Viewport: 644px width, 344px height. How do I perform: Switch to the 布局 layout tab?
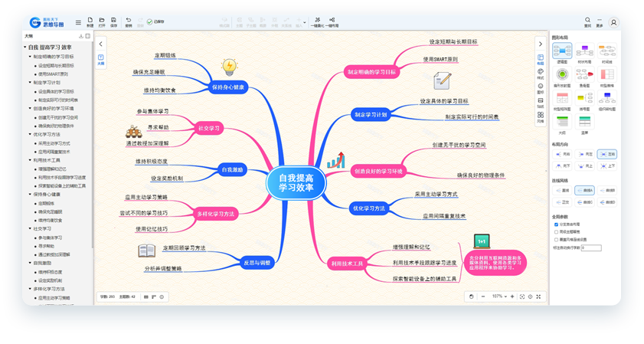point(540,59)
